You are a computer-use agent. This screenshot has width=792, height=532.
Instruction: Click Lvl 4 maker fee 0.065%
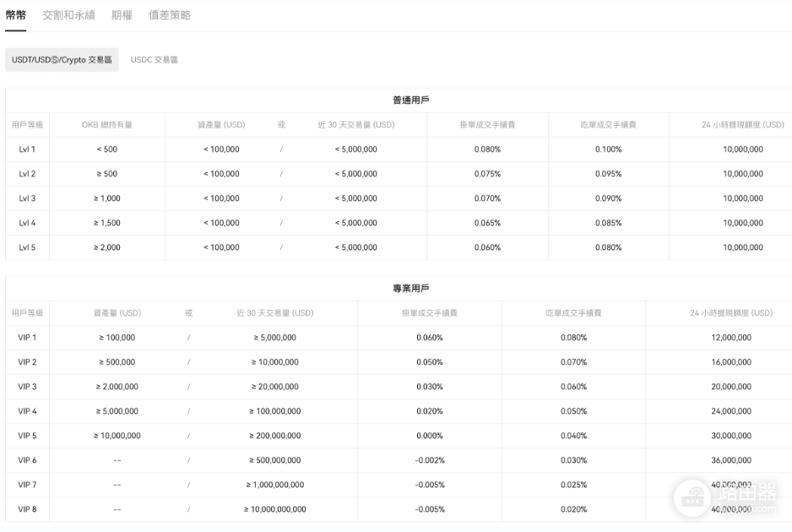pos(487,223)
